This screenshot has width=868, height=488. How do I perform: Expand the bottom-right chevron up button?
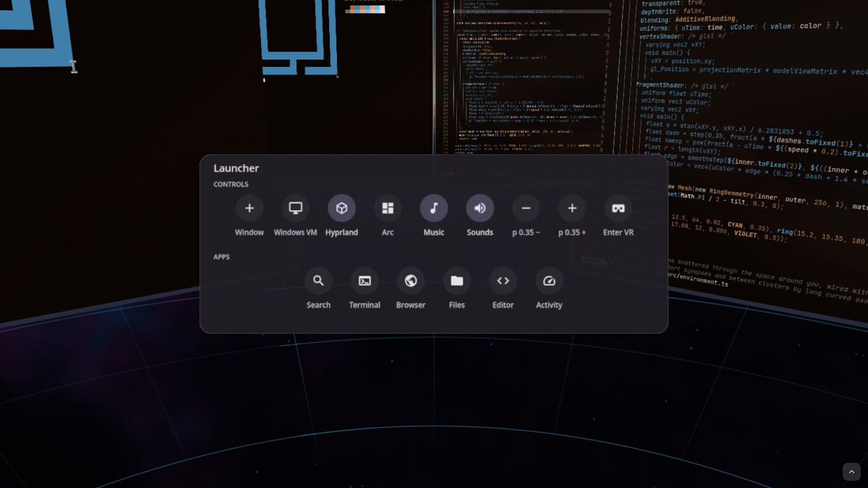851,472
